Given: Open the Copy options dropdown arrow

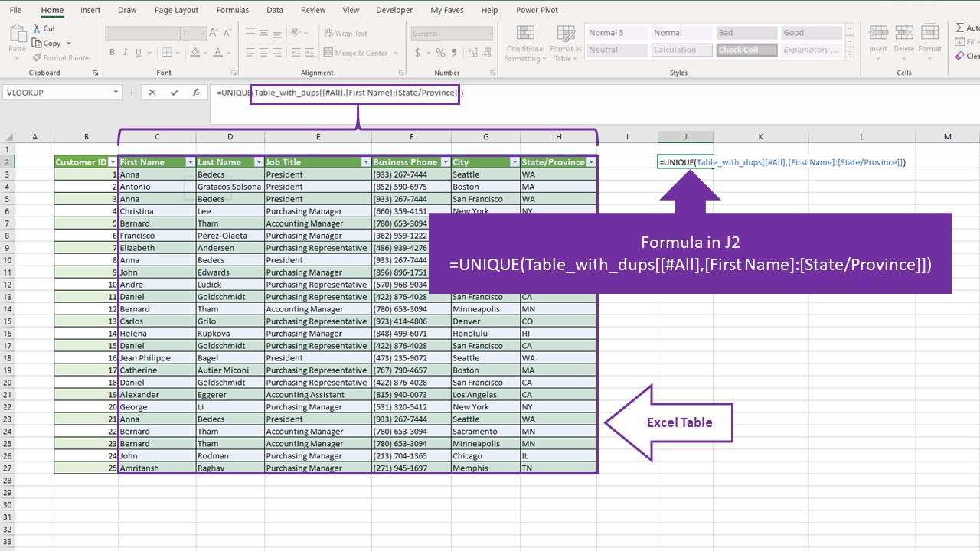Looking at the screenshot, I should (69, 44).
